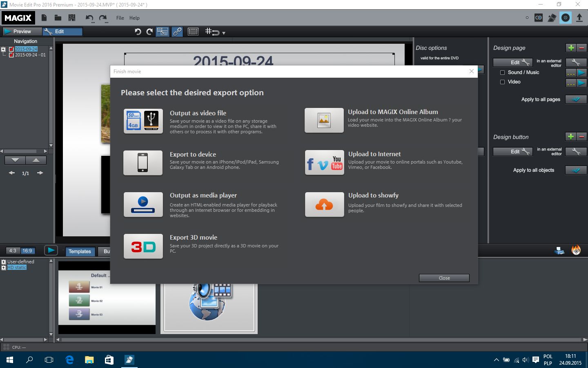
Task: Add a design button with the green plus
Action: [571, 137]
